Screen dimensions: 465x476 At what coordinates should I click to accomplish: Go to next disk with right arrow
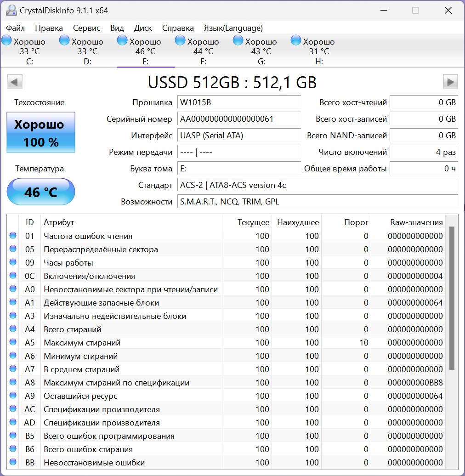click(450, 82)
